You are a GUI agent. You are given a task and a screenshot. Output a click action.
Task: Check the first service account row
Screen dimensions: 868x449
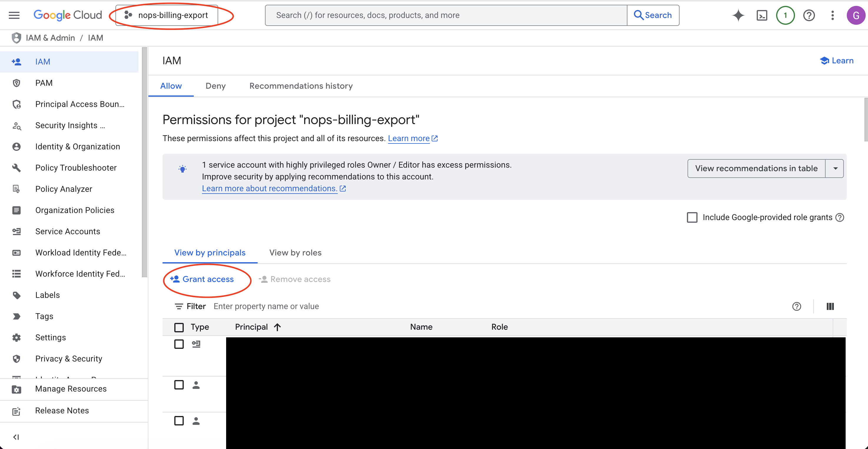179,344
